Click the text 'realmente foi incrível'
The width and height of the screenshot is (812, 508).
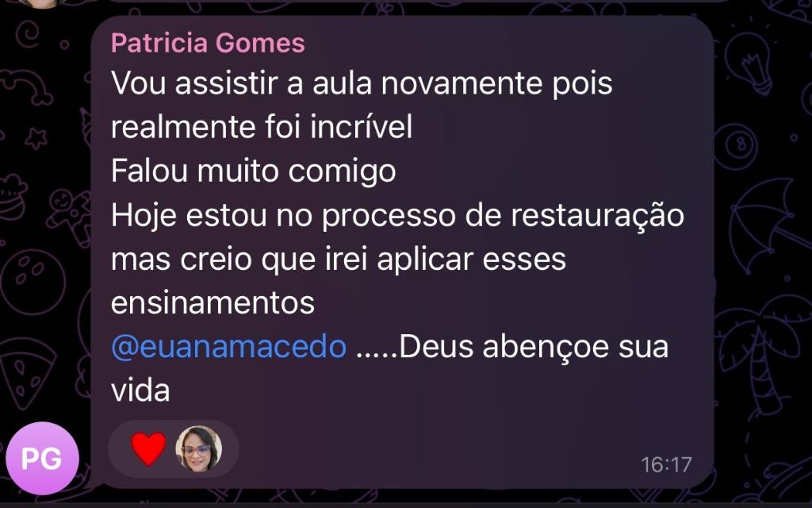[262, 127]
